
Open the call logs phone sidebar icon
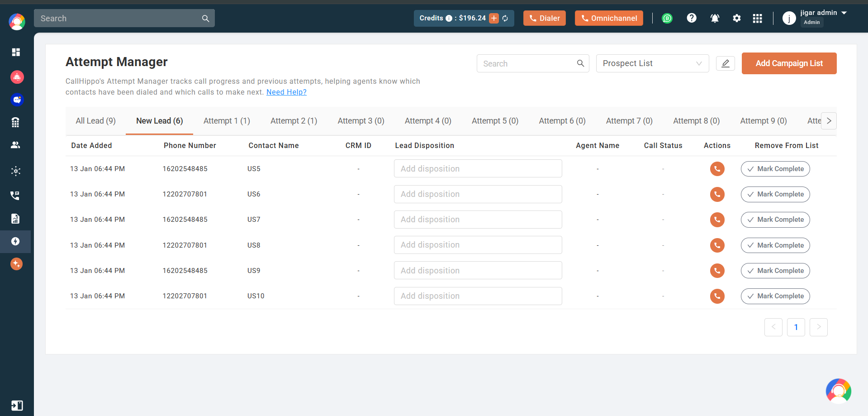15,196
